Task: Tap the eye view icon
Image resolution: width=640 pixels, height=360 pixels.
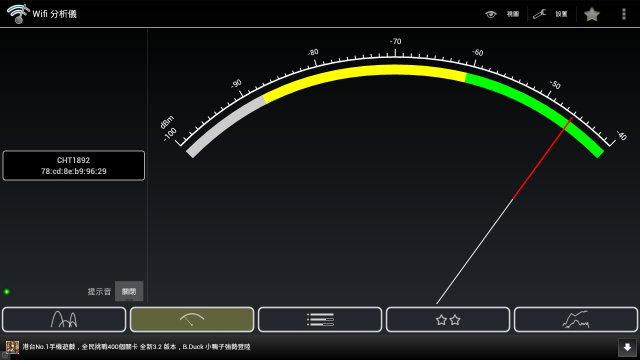Action: 491,14
